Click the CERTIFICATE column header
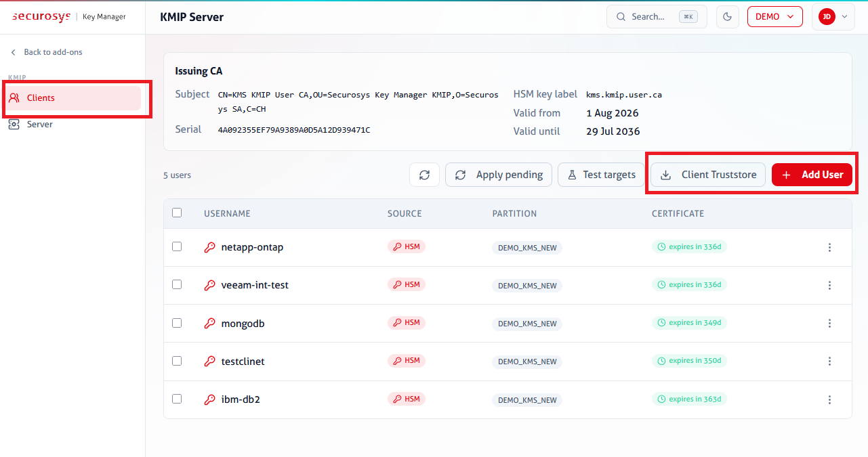 [x=678, y=213]
